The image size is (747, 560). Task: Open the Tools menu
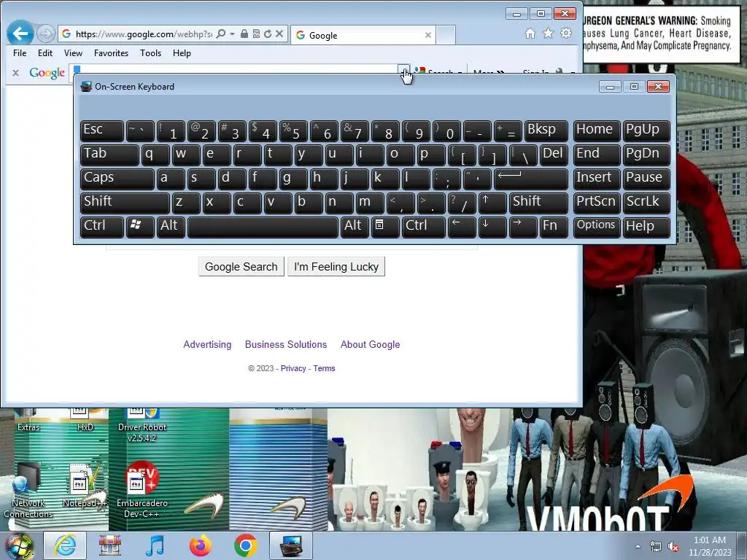click(x=150, y=52)
